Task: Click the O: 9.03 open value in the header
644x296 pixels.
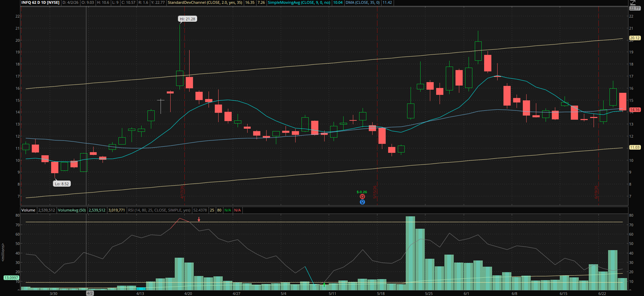Action: coord(87,3)
